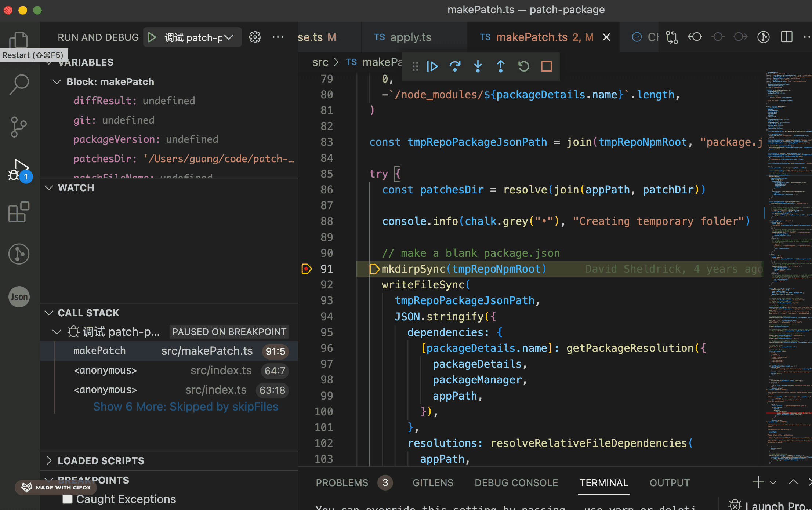
Task: Click Show 6 More skipped frames link
Action: pyautogui.click(x=186, y=407)
